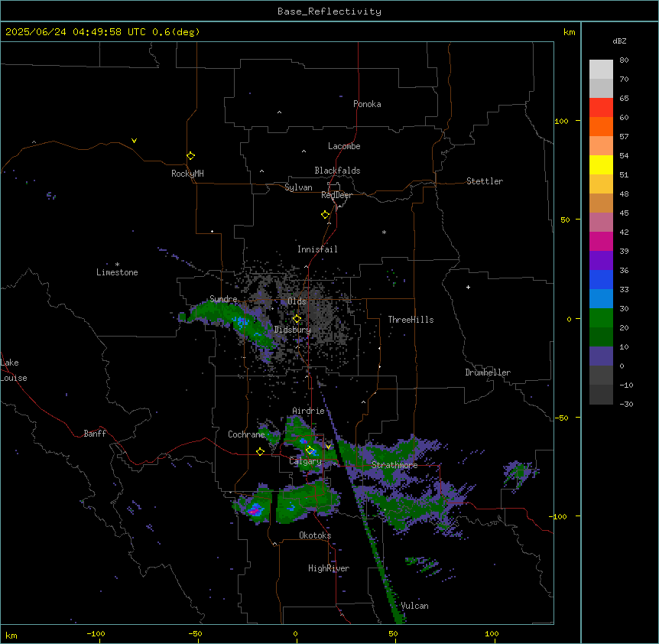Screen dimensions: 659x644
Task: Click the -50 tick on the right axis
Action: (561, 418)
